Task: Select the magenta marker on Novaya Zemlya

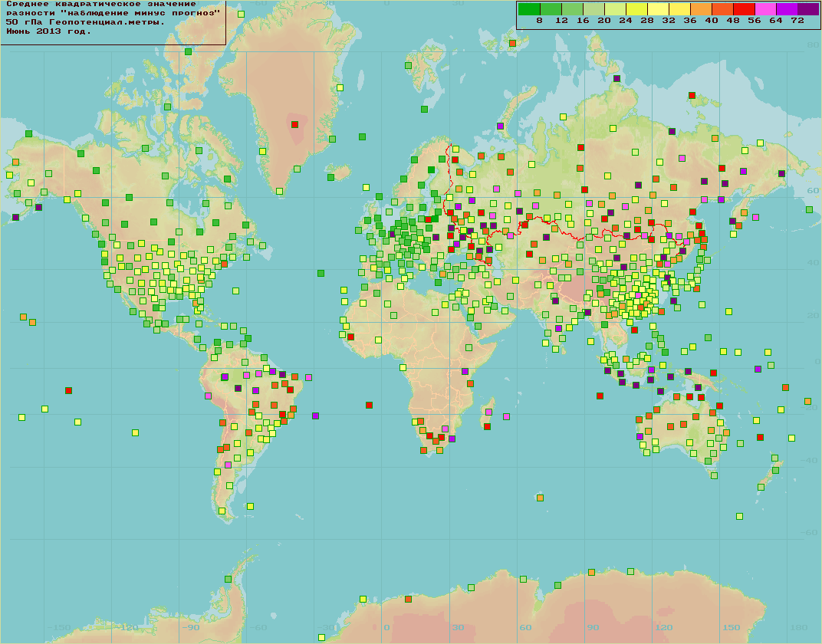Action: point(500,126)
